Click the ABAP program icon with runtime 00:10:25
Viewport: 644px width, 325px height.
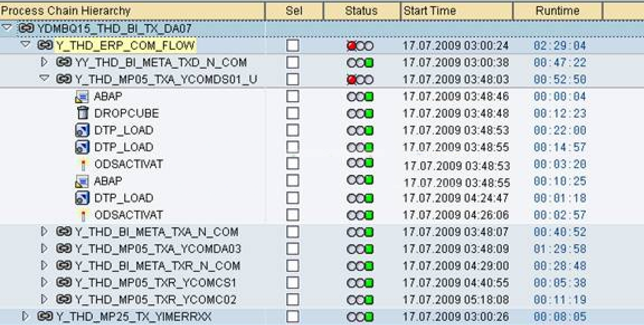82,181
